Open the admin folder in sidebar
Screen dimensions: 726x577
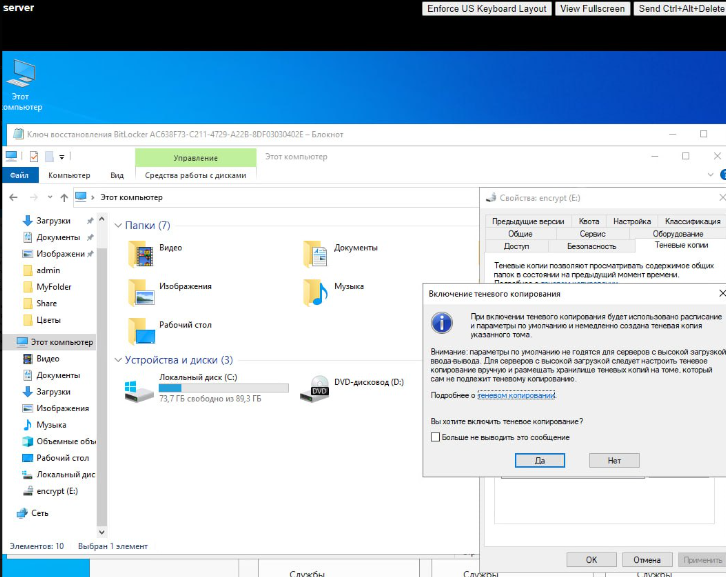coord(48,270)
